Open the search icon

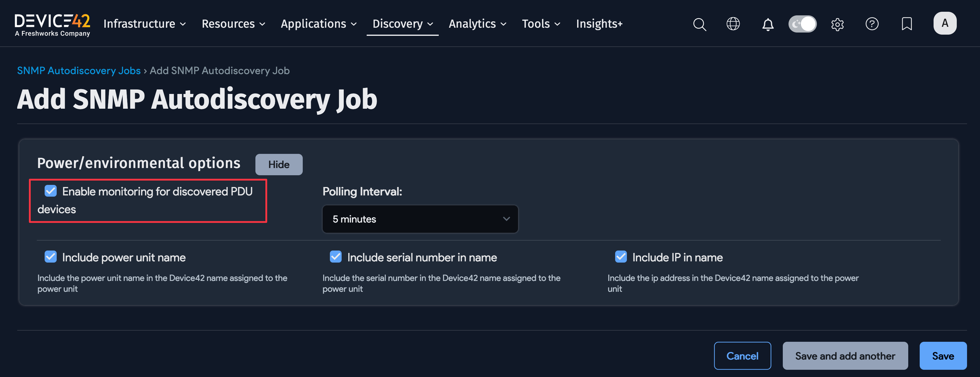click(700, 24)
